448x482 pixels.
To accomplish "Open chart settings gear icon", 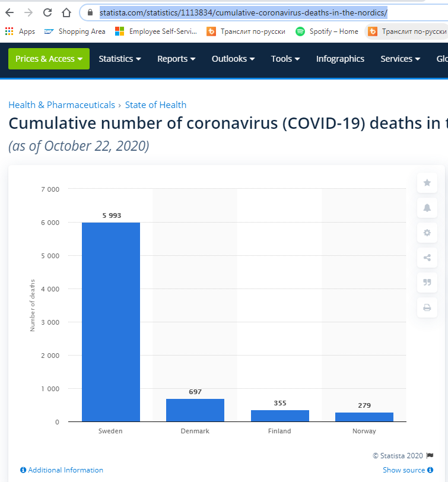I will point(427,233).
